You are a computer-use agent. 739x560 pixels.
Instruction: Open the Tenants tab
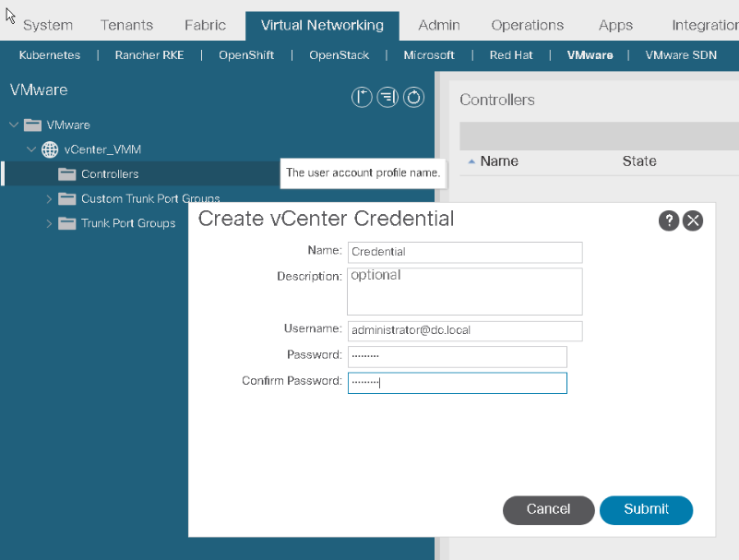(x=126, y=25)
